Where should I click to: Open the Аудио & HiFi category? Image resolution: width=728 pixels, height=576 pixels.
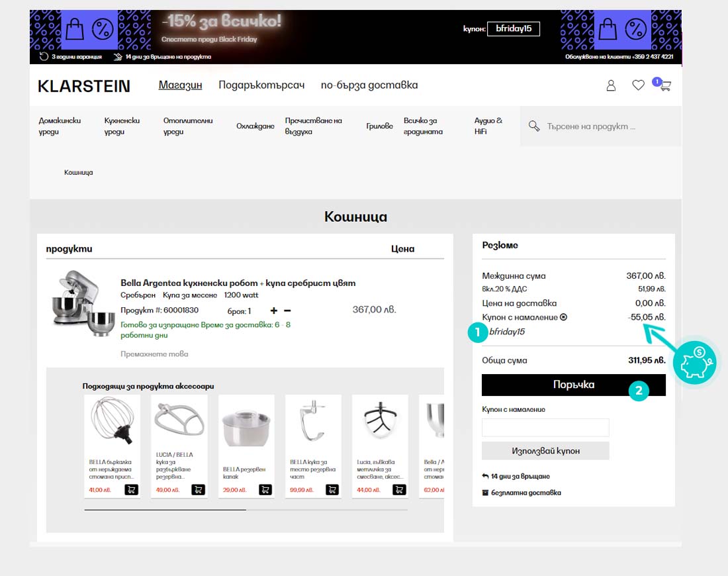pos(488,126)
